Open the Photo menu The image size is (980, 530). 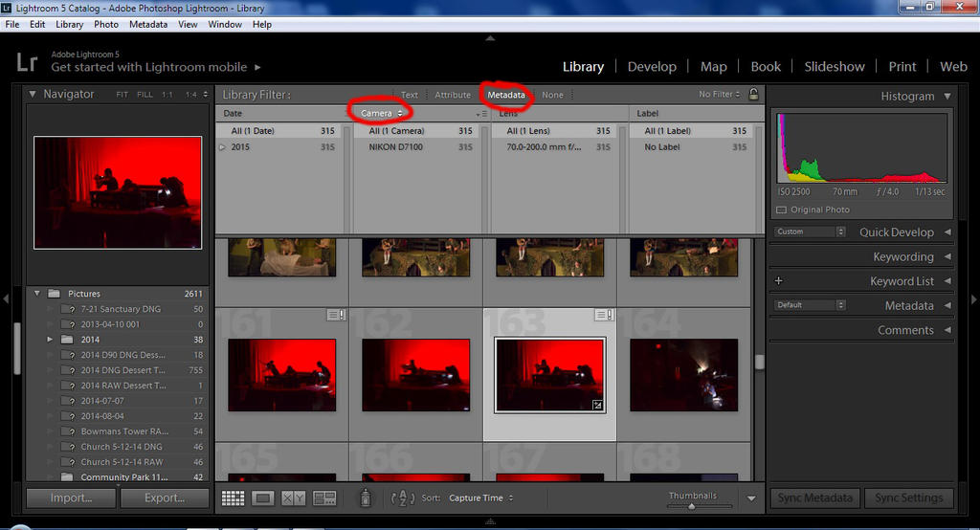click(106, 24)
